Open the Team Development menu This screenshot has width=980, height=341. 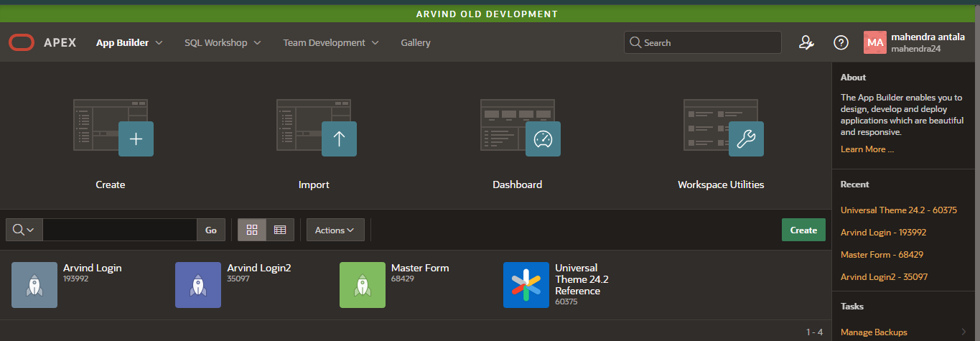tap(330, 43)
